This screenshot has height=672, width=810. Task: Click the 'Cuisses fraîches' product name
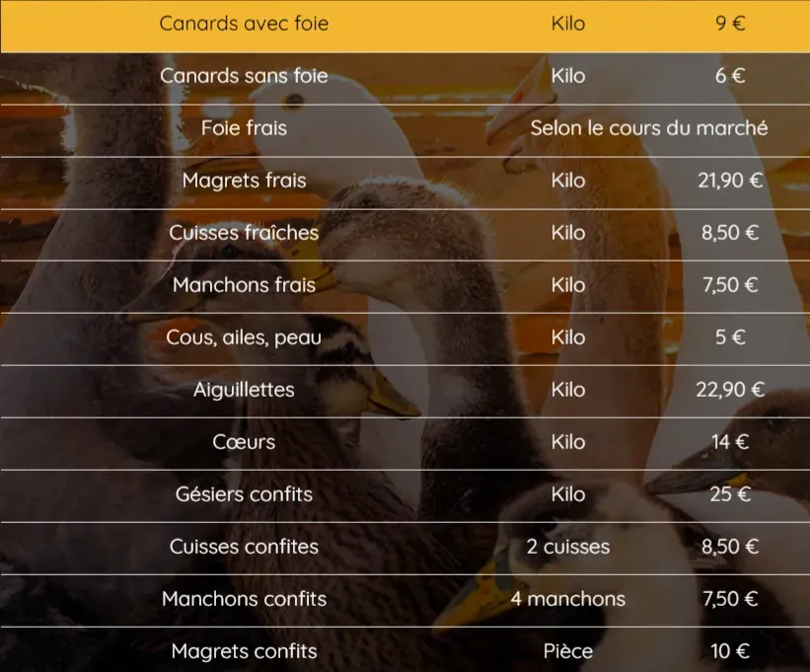(244, 233)
